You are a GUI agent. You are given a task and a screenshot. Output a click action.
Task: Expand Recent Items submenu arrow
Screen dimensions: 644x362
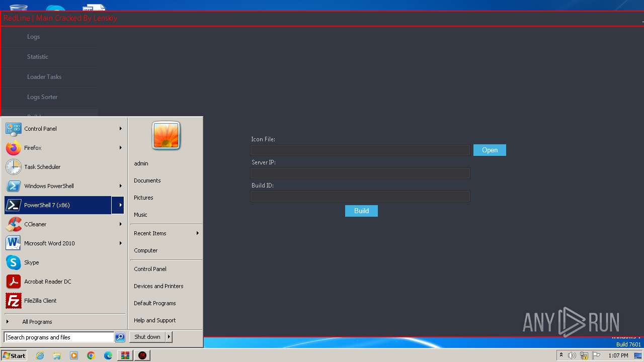(x=198, y=233)
